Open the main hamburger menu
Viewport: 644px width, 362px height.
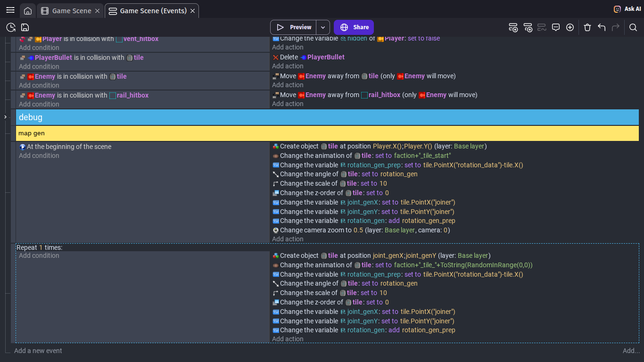pos(10,10)
